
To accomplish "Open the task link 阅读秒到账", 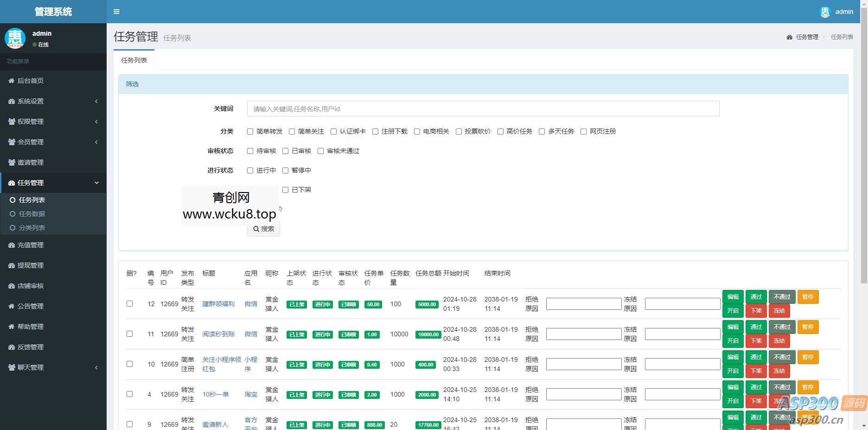I will click(x=218, y=334).
